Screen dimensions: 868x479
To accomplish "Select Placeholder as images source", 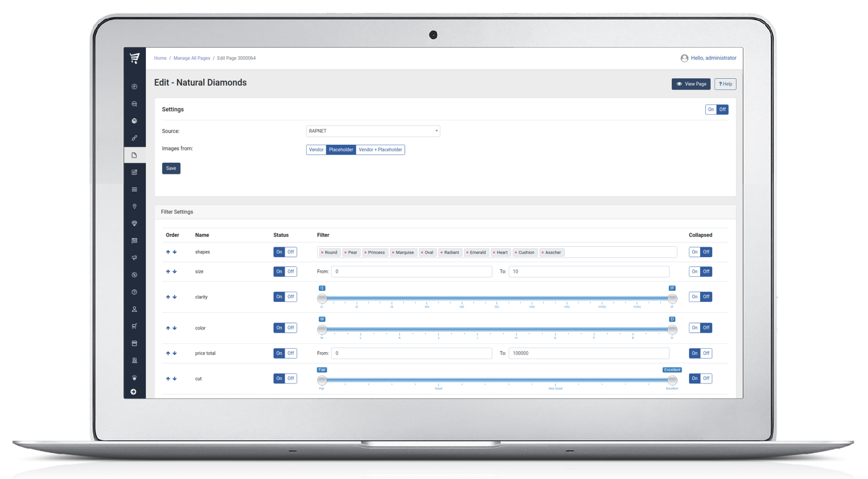I will point(341,149).
